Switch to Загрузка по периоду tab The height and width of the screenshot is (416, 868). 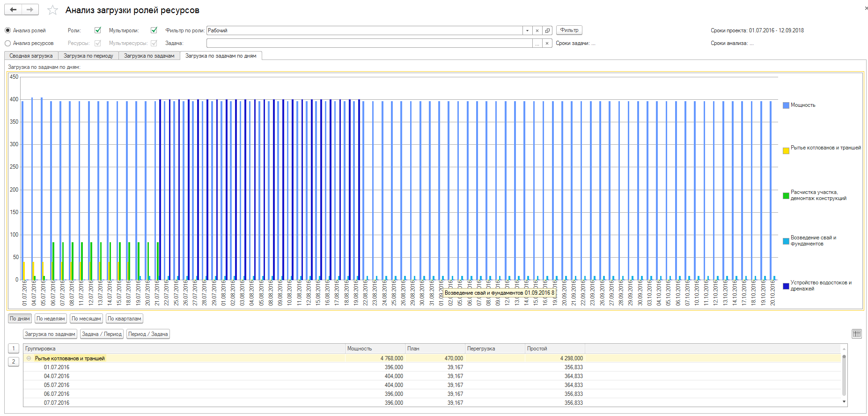88,56
